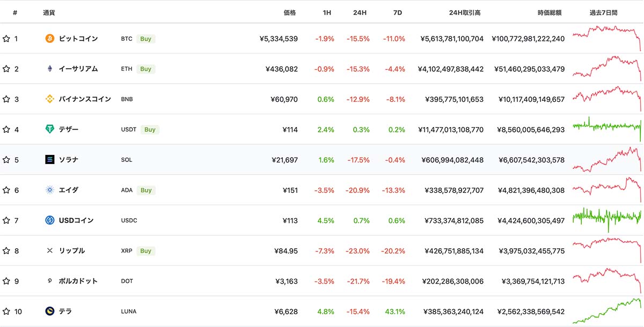Click the Buy button for BTC

[146, 39]
